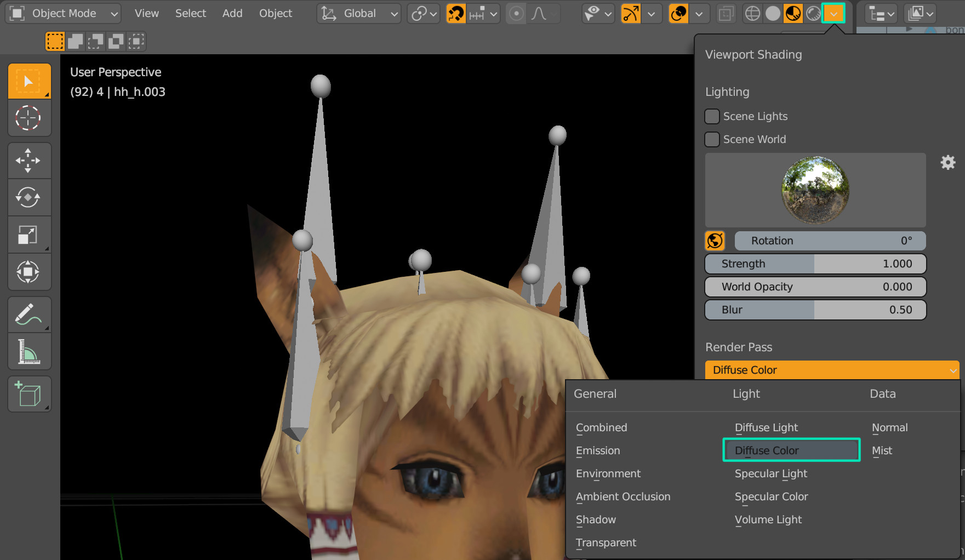Open the pivot point dropdown
The width and height of the screenshot is (965, 560).
tap(424, 13)
